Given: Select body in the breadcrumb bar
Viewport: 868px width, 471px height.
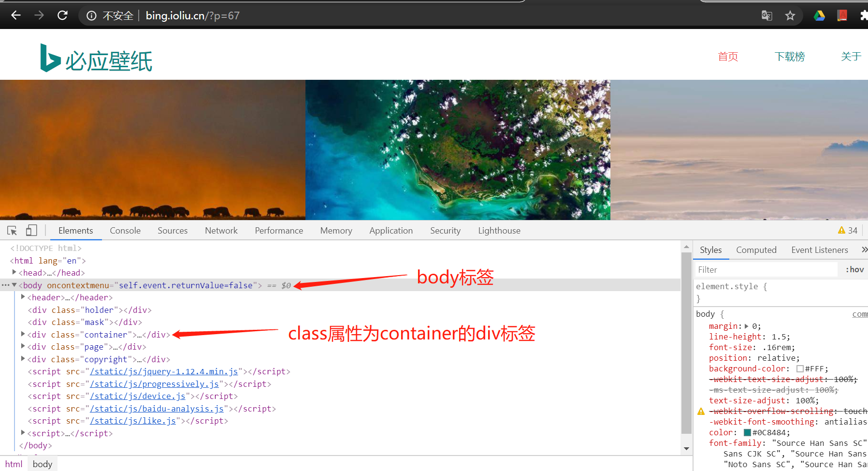Looking at the screenshot, I should [43, 464].
